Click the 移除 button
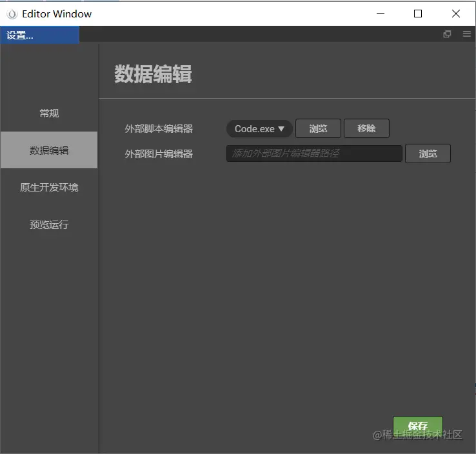Image resolution: width=476 pixels, height=454 pixels. coord(366,129)
